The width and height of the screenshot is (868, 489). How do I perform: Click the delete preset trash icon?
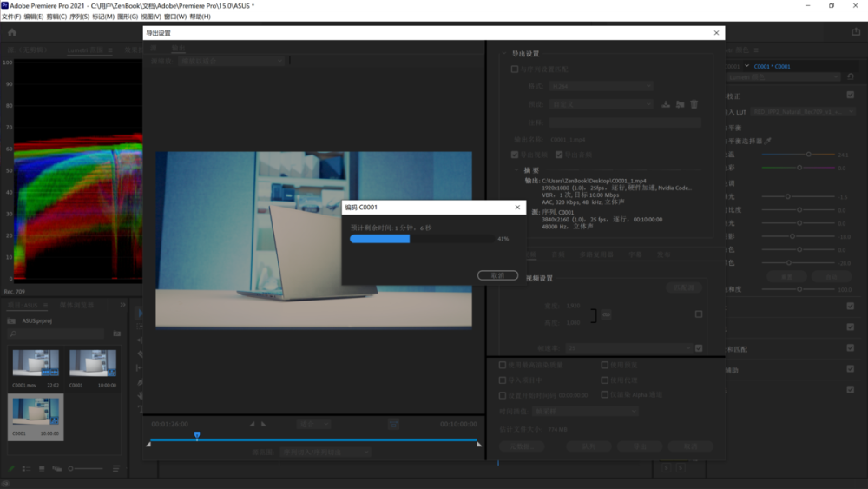click(694, 104)
